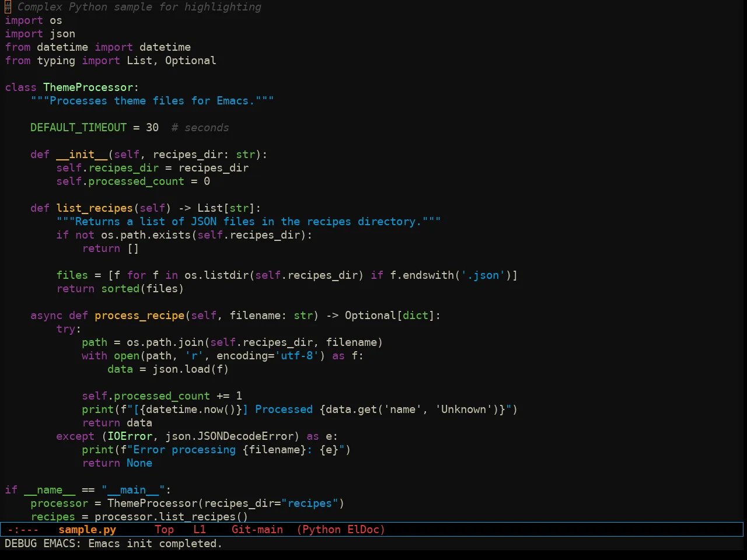Click the L1 line number indicator
747x560 pixels.
200,530
